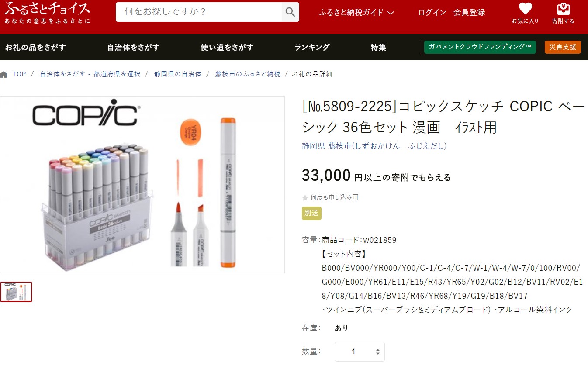Image resolution: width=588 pixels, height=369 pixels.
Task: Expand the ふるさと納税ガイド dropdown
Action: (356, 12)
